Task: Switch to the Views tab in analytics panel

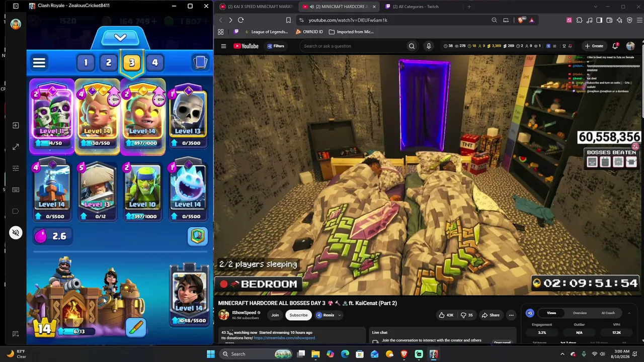Action: pos(551,313)
